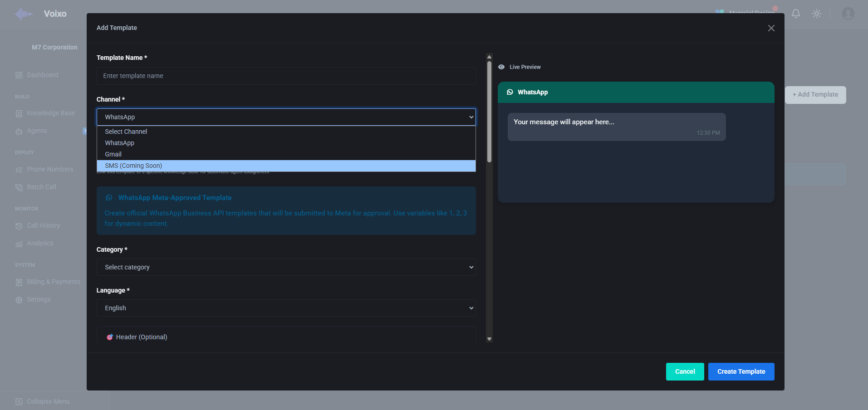
Task: Toggle the Live Preview eye icon
Action: click(501, 67)
